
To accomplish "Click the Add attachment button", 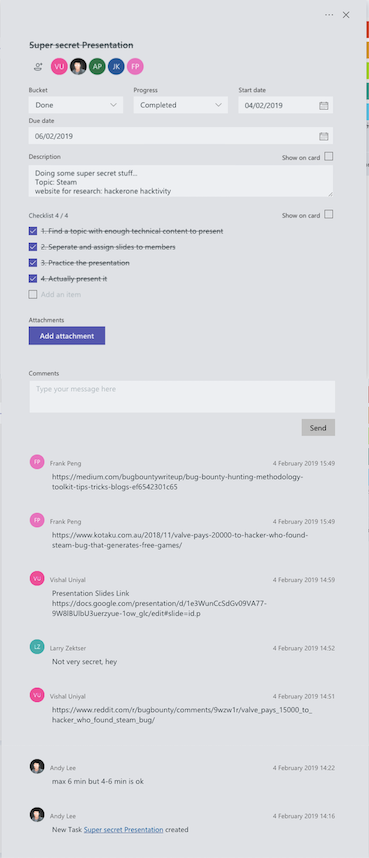I will point(67,336).
